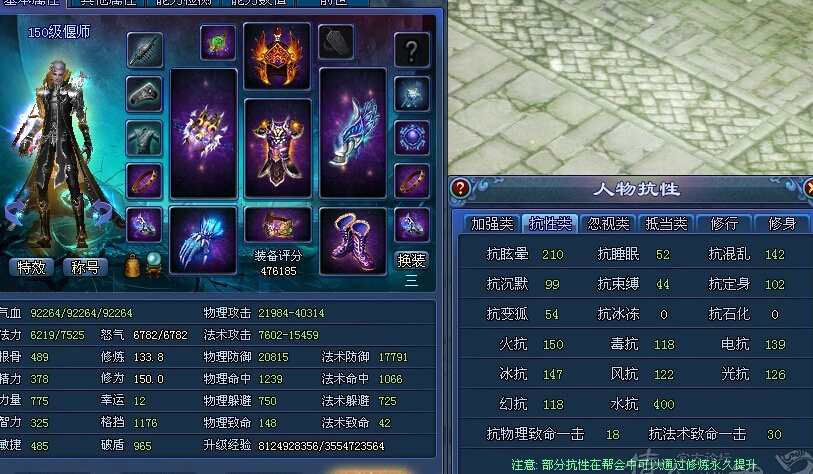Select the green turtle pet icon

[218, 42]
